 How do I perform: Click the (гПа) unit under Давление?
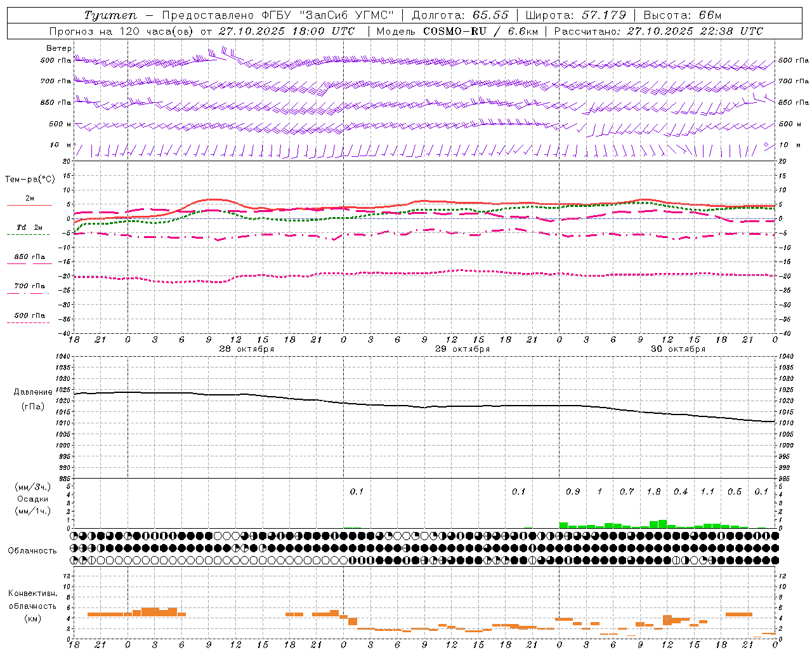pyautogui.click(x=33, y=406)
